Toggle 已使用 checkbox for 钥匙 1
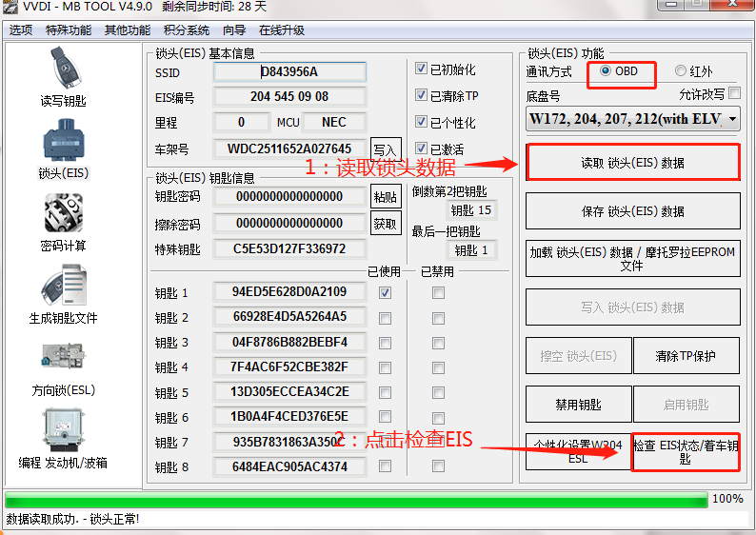Image resolution: width=756 pixels, height=535 pixels. [385, 292]
